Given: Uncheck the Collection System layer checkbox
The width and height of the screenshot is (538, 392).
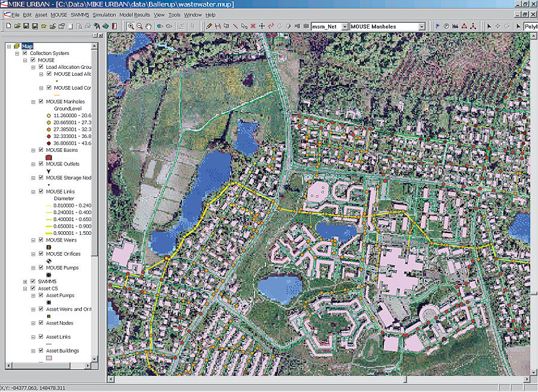Looking at the screenshot, I should click(x=25, y=53).
